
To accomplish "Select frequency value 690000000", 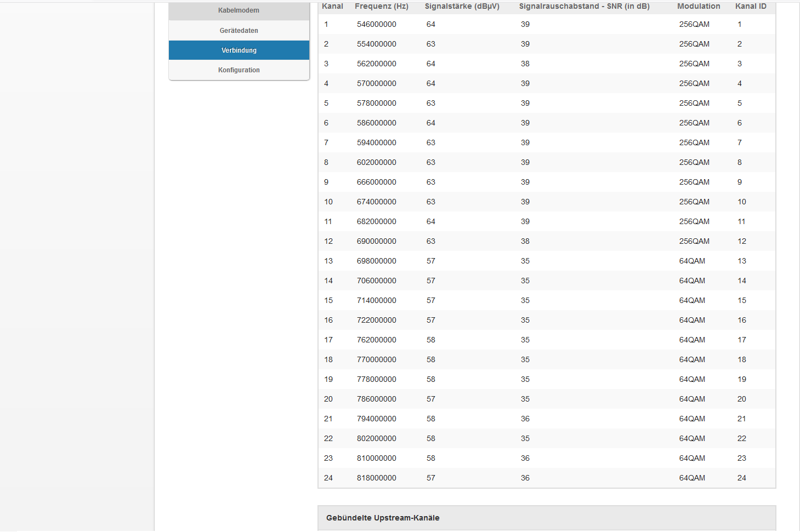I will 377,241.
